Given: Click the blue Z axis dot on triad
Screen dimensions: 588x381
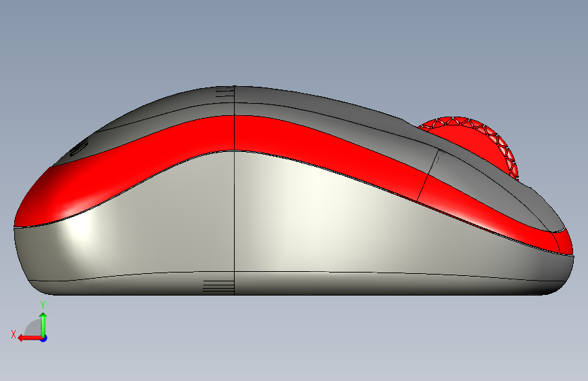Looking at the screenshot, I should pos(44,338).
